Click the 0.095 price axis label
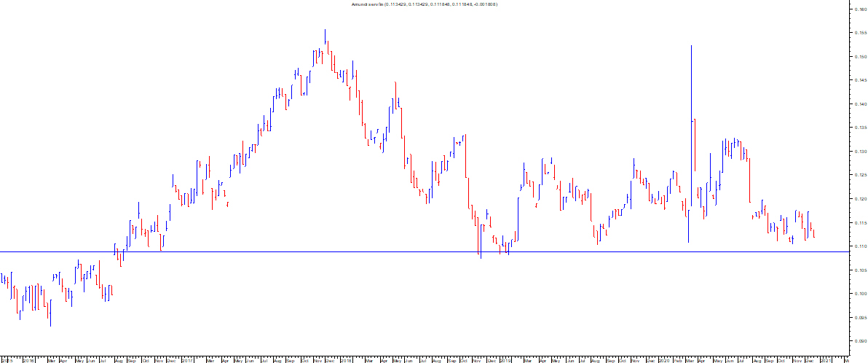The image size is (868, 363). click(859, 318)
